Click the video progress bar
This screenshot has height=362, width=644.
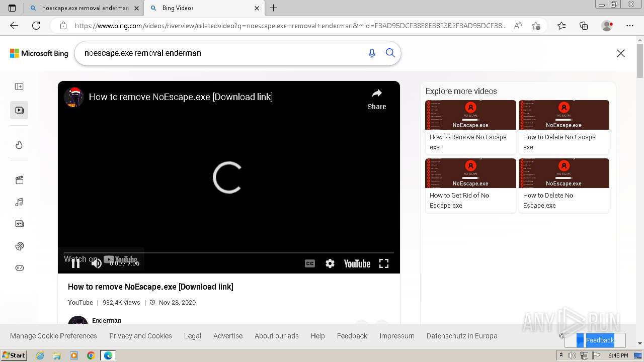[228, 252]
